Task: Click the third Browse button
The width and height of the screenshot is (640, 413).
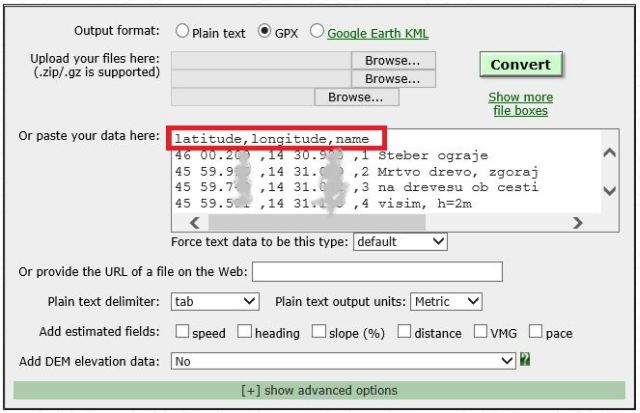Action: click(x=356, y=97)
